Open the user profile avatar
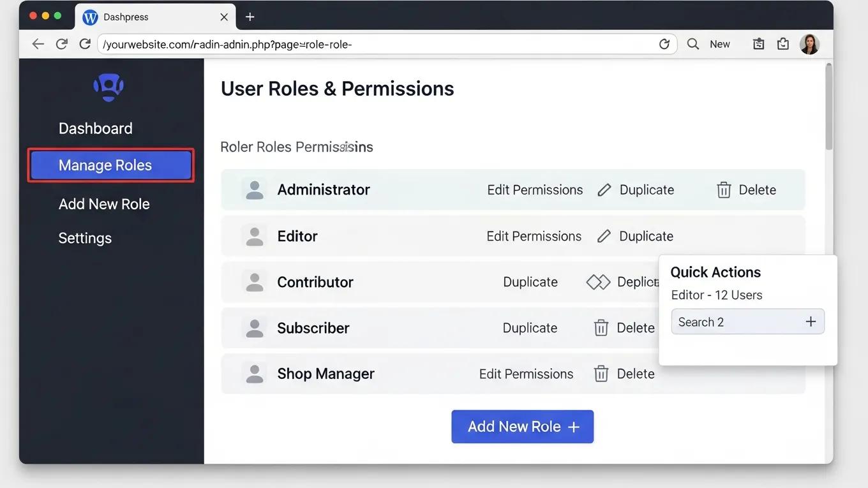The height and width of the screenshot is (488, 868). coord(809,44)
